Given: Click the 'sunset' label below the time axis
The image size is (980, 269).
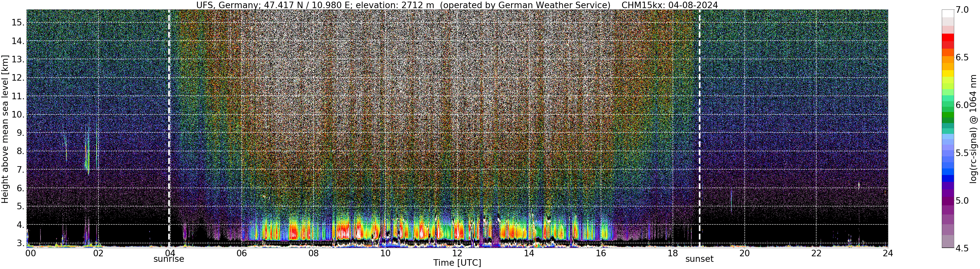Looking at the screenshot, I should [699, 259].
